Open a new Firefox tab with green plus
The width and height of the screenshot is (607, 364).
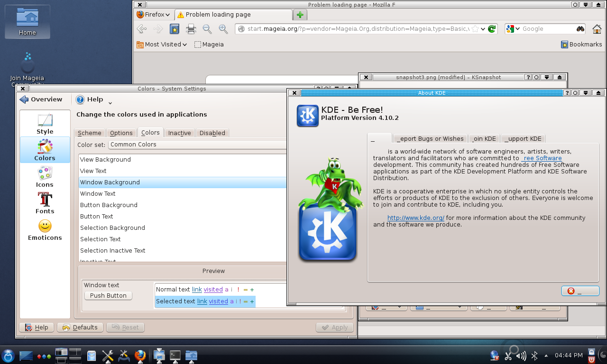coord(300,15)
